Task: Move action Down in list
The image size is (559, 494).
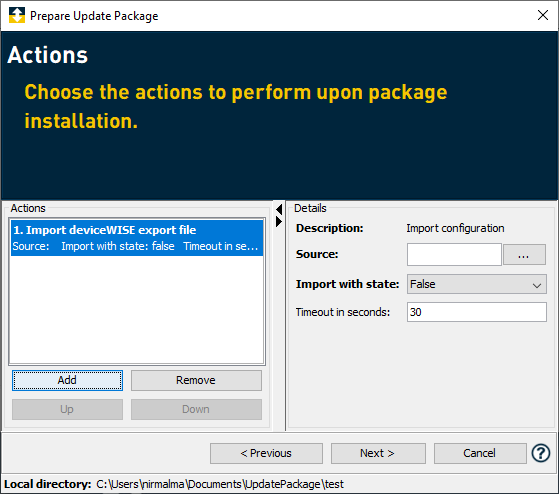Action: coord(196,409)
